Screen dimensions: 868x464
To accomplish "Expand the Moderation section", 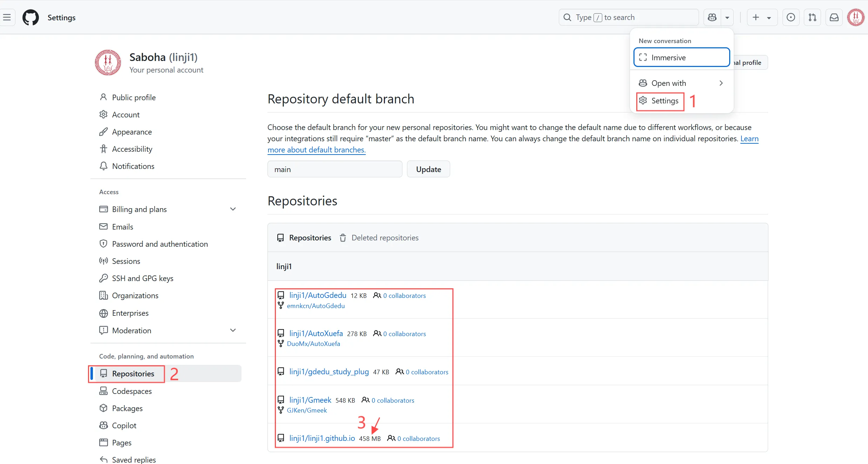I will 233,330.
